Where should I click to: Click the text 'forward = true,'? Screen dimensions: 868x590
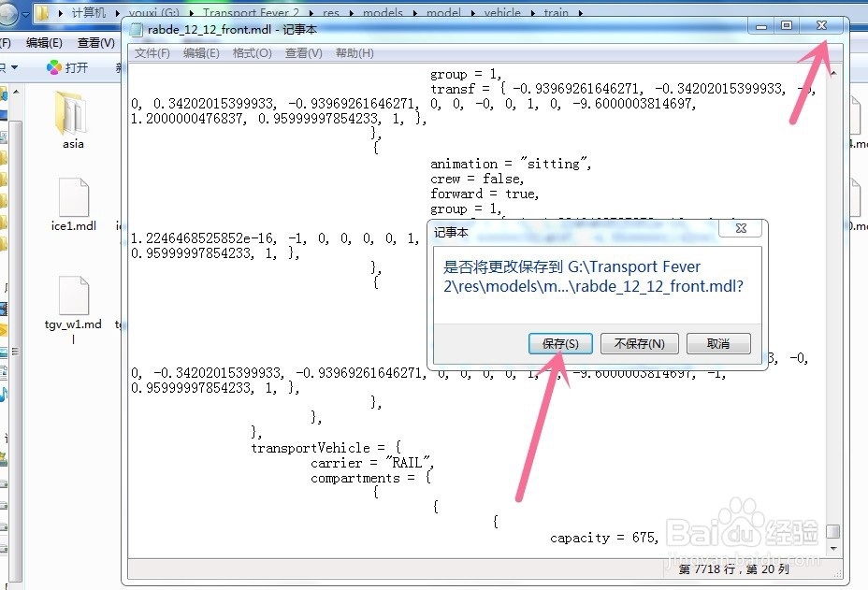[485, 194]
